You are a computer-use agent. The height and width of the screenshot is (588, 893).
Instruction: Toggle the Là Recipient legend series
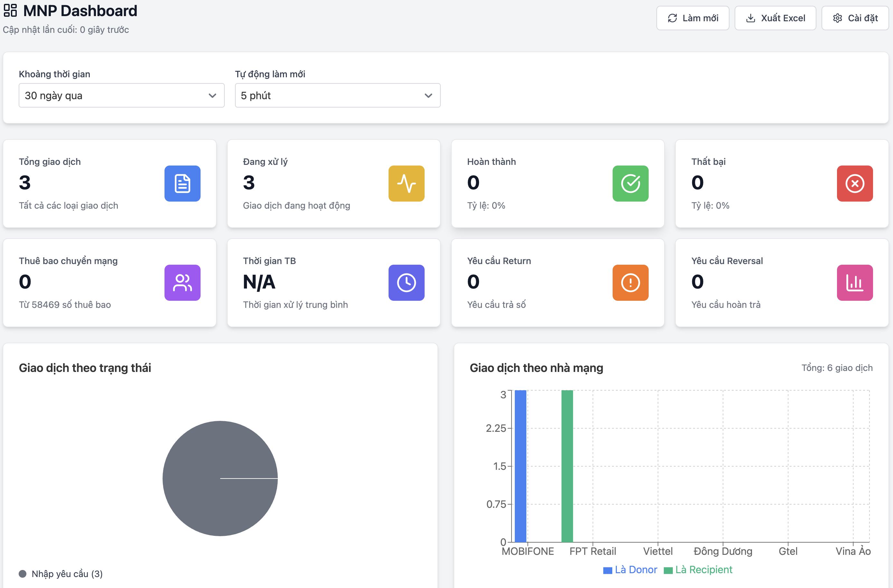coord(698,570)
